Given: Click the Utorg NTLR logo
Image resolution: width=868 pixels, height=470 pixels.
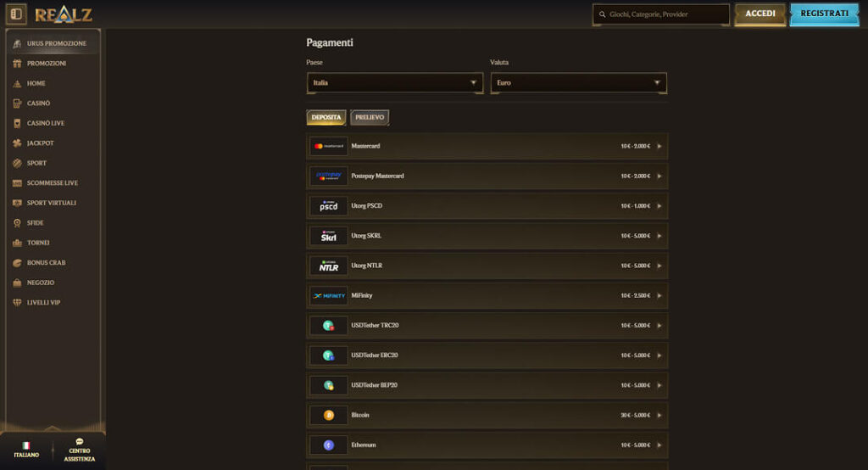Looking at the screenshot, I should [x=329, y=266].
